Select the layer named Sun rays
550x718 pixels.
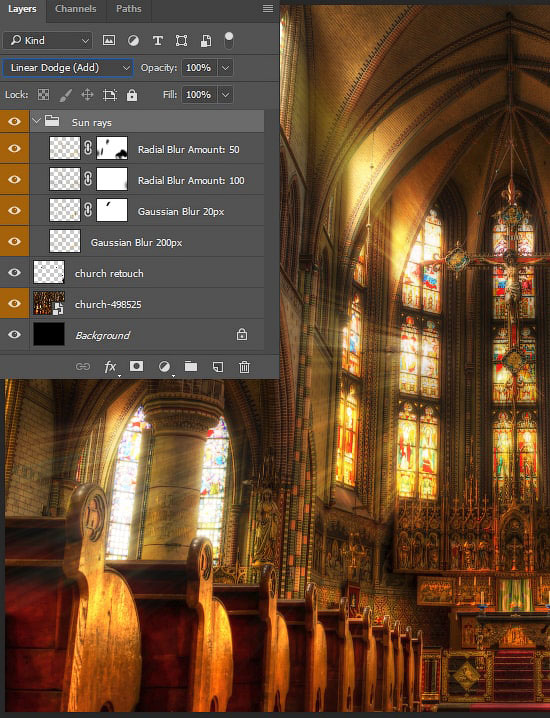[x=92, y=122]
